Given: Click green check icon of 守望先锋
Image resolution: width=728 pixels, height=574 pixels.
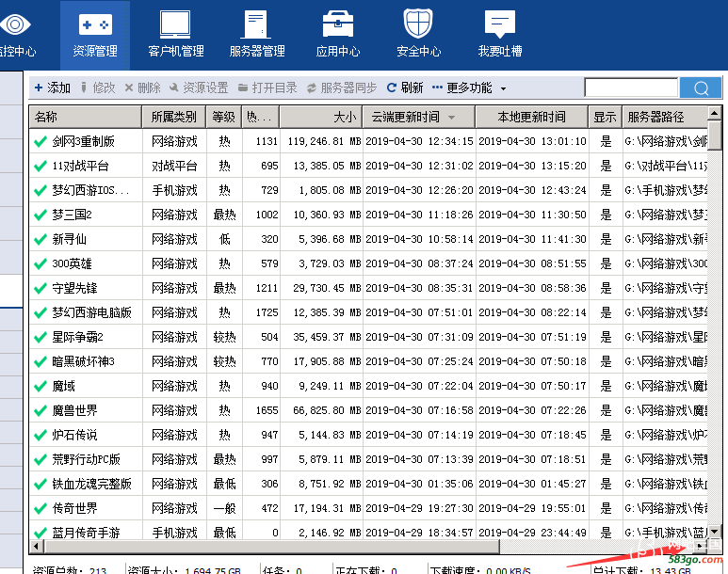Looking at the screenshot, I should pos(40,289).
